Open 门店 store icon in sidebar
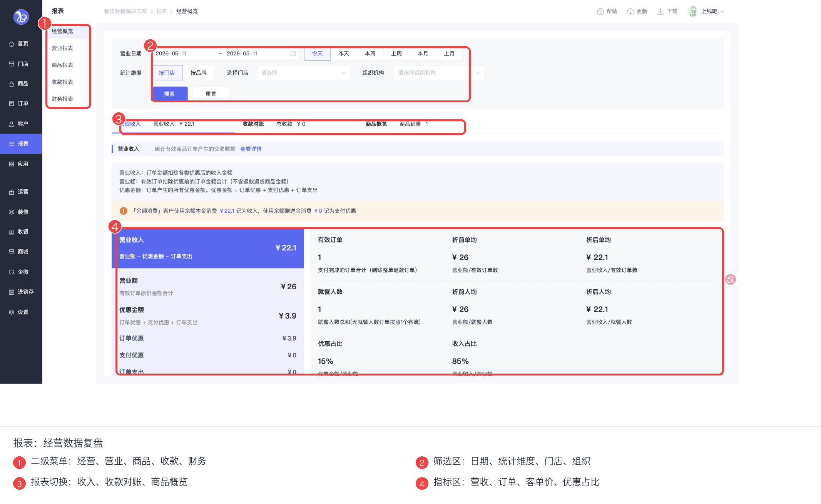The height and width of the screenshot is (504, 821). (x=12, y=64)
